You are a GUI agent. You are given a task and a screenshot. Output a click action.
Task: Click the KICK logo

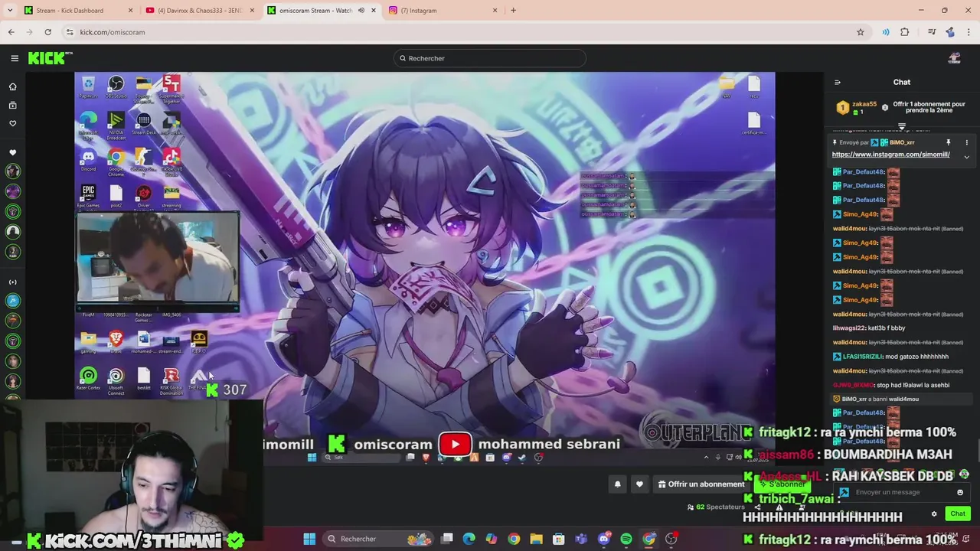click(50, 58)
